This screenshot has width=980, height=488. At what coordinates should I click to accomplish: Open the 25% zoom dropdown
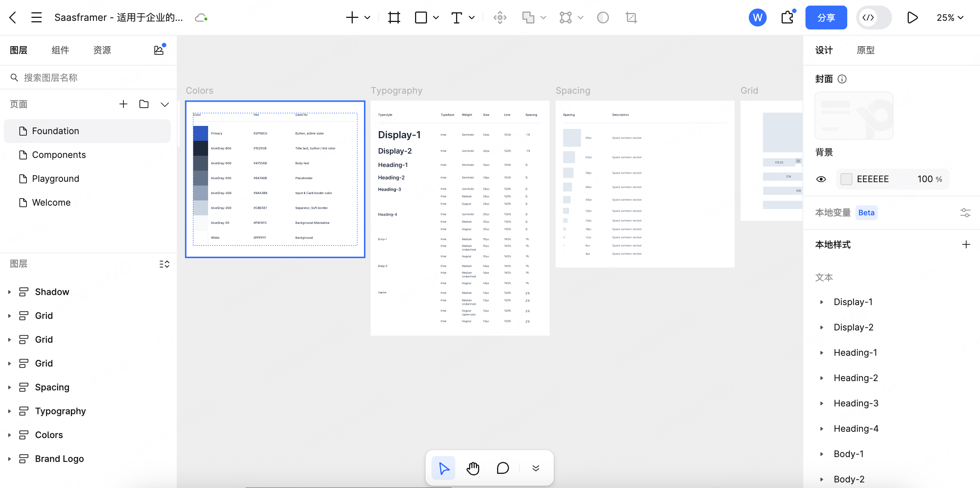[x=950, y=18]
